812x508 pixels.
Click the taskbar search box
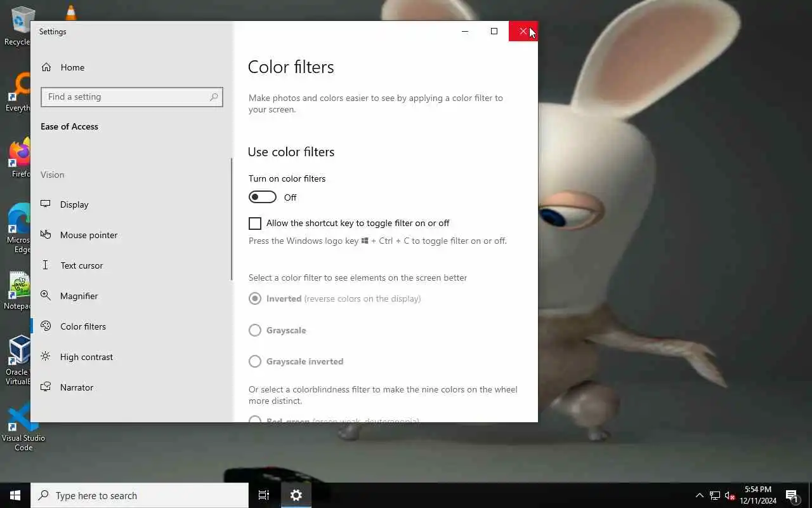140,495
